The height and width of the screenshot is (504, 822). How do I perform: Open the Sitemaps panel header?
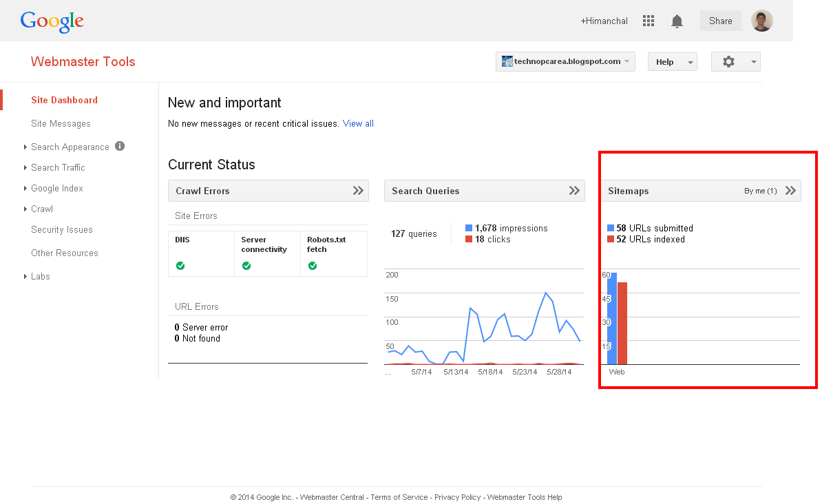coord(701,191)
